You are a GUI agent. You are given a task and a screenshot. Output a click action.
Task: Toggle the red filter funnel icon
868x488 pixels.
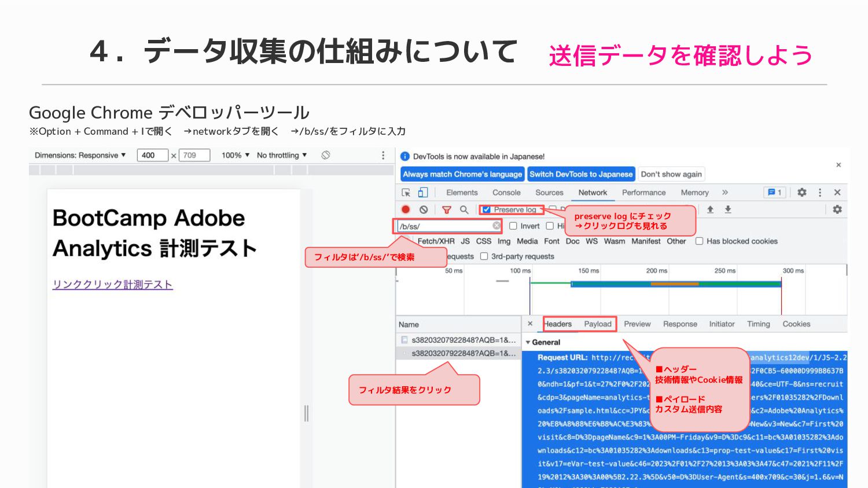coord(446,209)
